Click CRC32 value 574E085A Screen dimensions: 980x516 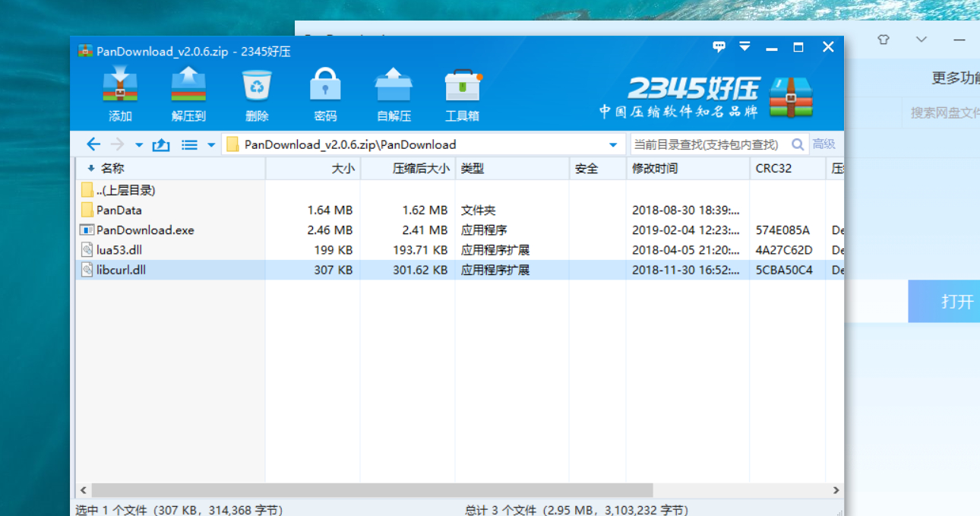[782, 230]
